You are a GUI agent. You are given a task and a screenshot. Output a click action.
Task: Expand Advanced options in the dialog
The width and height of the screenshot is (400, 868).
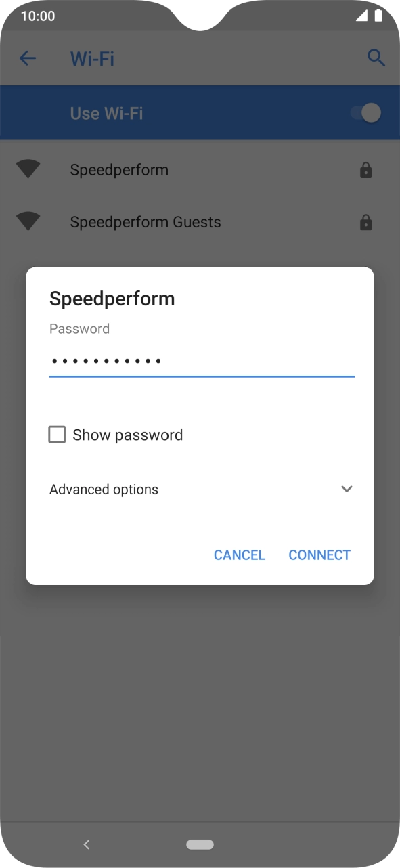tap(104, 489)
